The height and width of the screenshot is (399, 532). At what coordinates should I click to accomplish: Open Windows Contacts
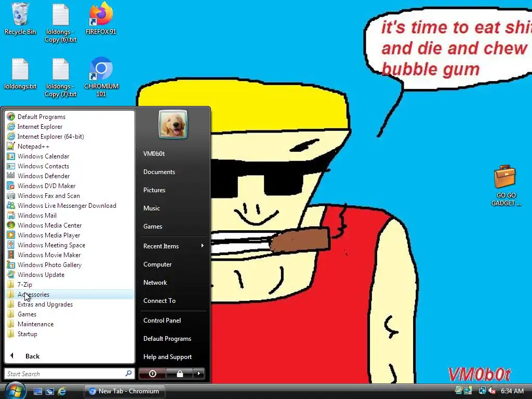70,166
